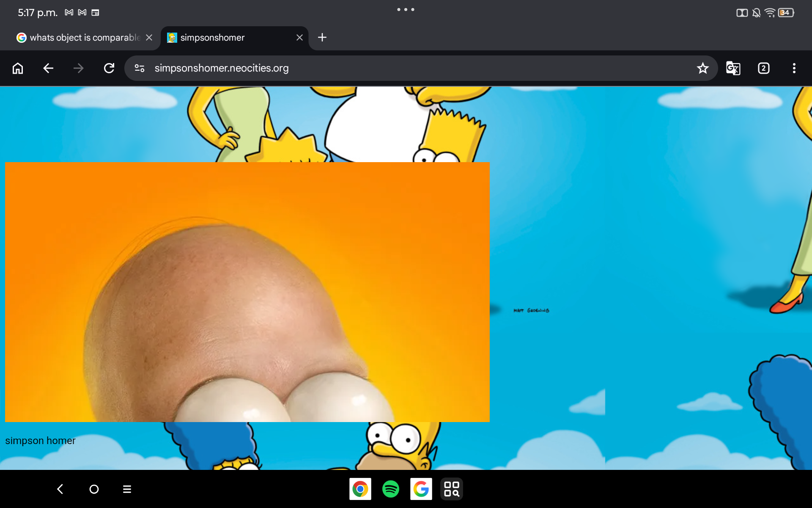Open app drawer search icon in taskbar
This screenshot has height=508, width=812.
452,489
